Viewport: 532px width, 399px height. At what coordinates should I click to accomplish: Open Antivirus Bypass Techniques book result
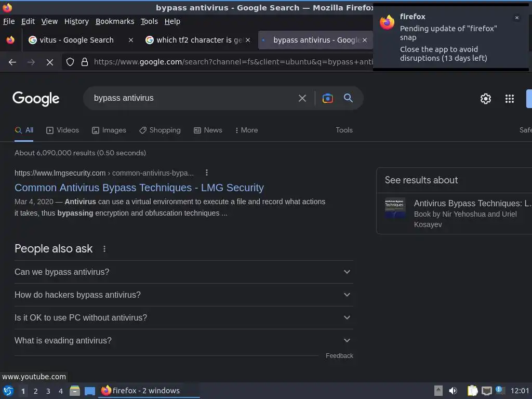[x=473, y=203]
